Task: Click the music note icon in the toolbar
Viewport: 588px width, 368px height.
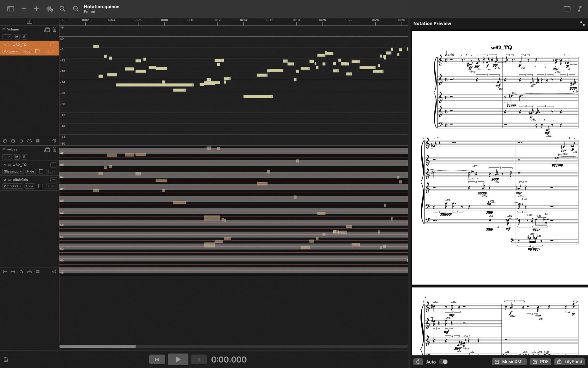Action: 580,9
